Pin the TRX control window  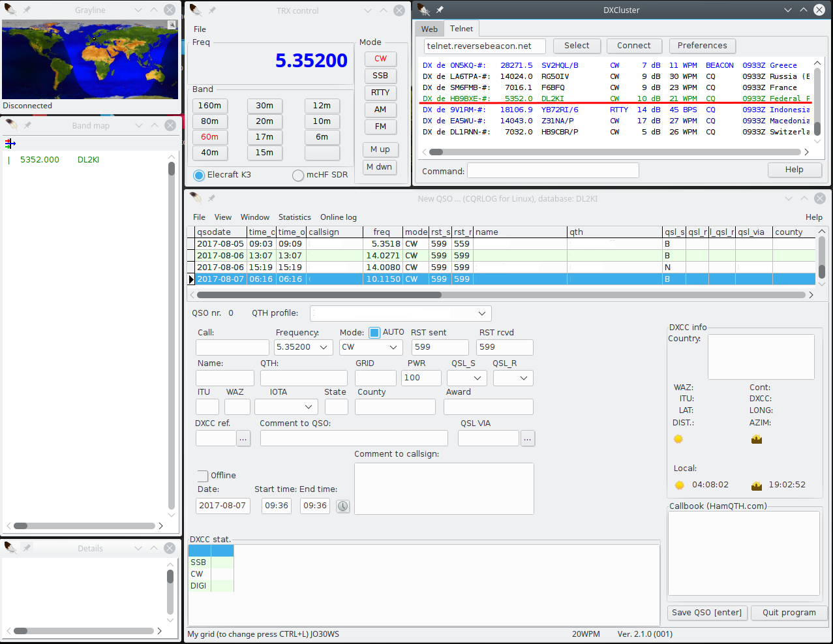(212, 10)
